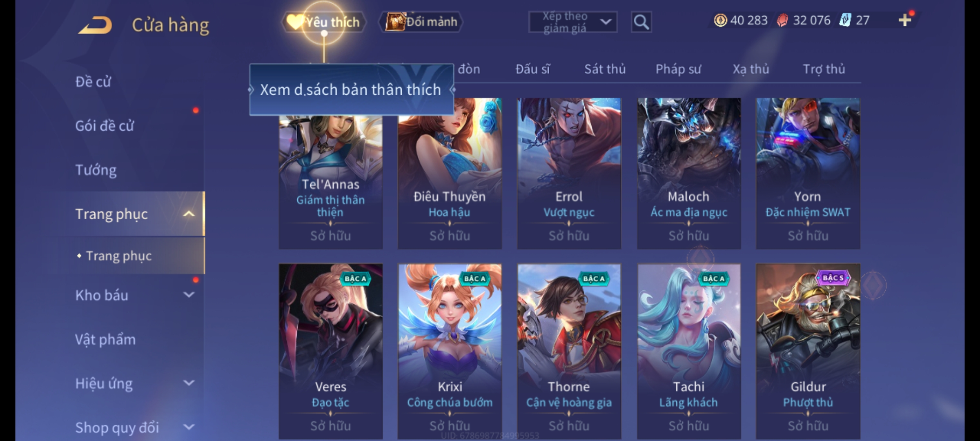This screenshot has height=441, width=980.
Task: Tap the blue voucher currency icon
Action: (845, 20)
